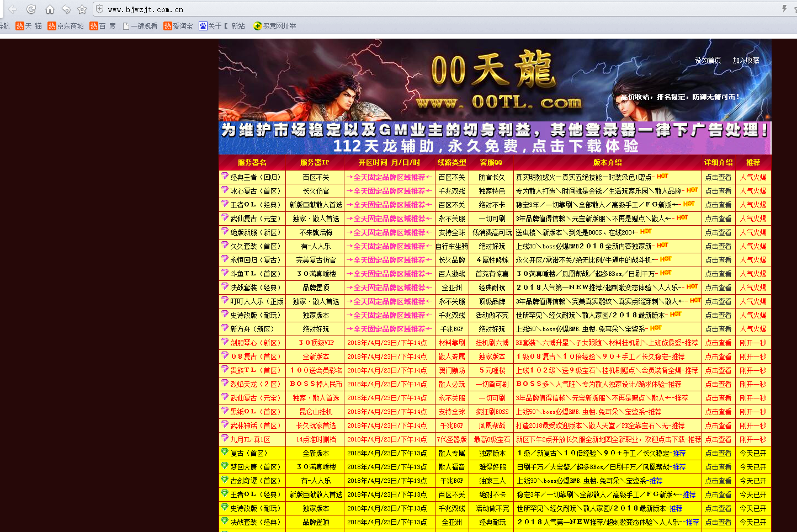
Task: Open the 一键观看 bookmark
Action: [140, 26]
